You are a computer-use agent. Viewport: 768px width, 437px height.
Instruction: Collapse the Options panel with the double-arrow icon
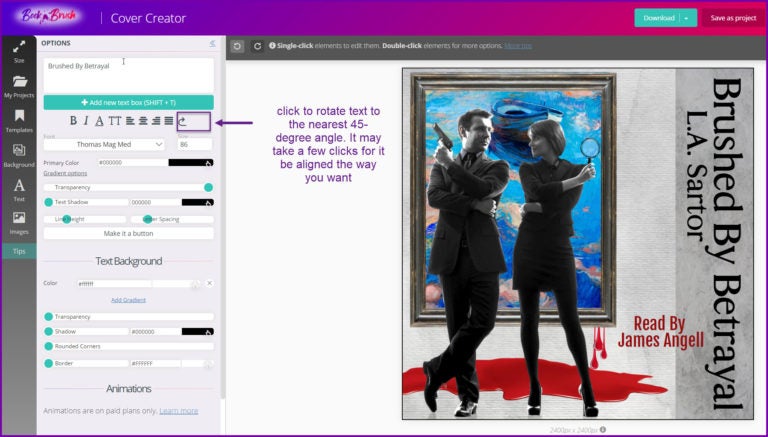[x=212, y=43]
